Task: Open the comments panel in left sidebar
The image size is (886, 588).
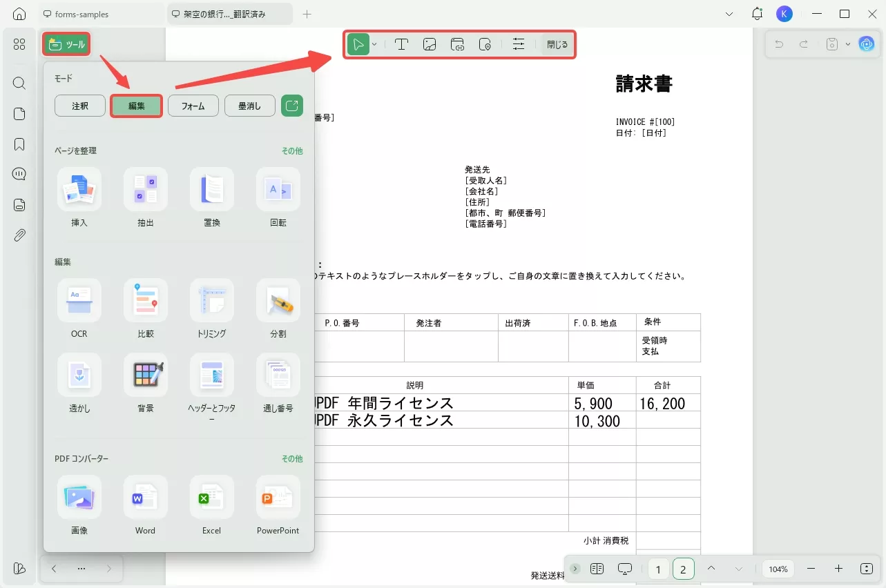Action: (19, 174)
